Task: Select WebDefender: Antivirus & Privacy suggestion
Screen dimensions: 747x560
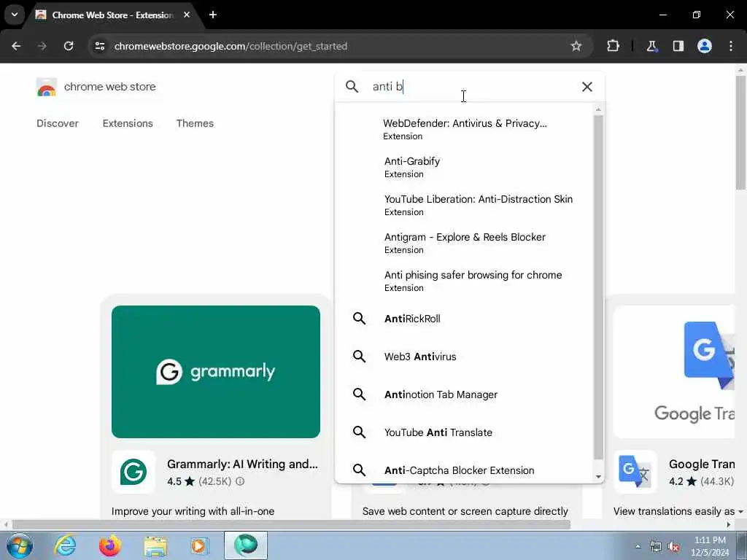Action: click(465, 129)
